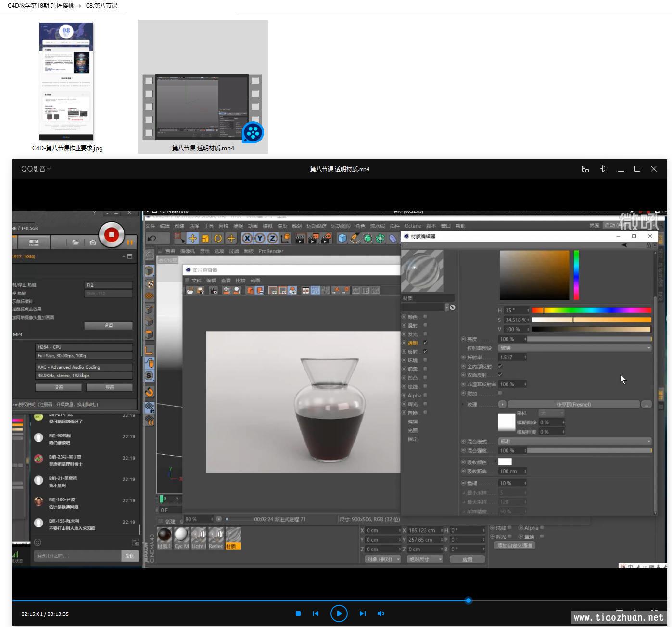Switch player to mini mode icon
Image resolution: width=672 pixels, height=627 pixels.
point(585,169)
